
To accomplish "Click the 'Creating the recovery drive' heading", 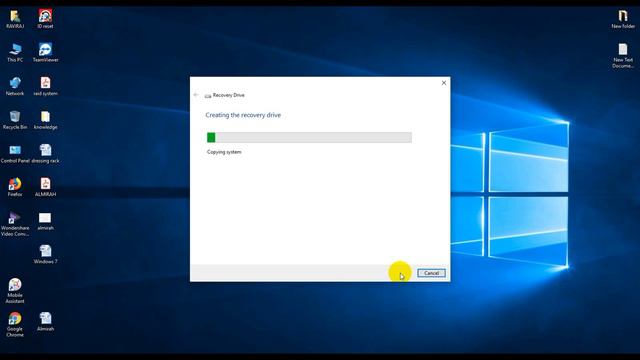I will pyautogui.click(x=243, y=115).
